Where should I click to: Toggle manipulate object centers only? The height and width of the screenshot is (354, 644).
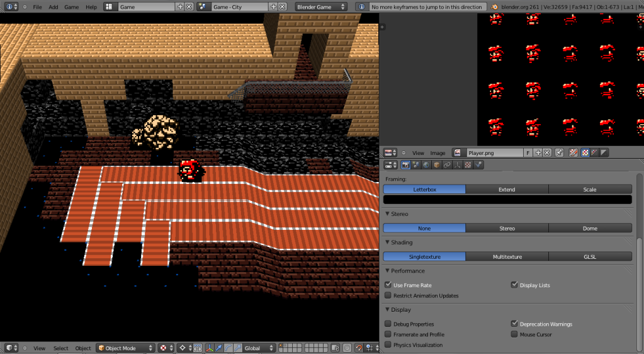pos(198,348)
